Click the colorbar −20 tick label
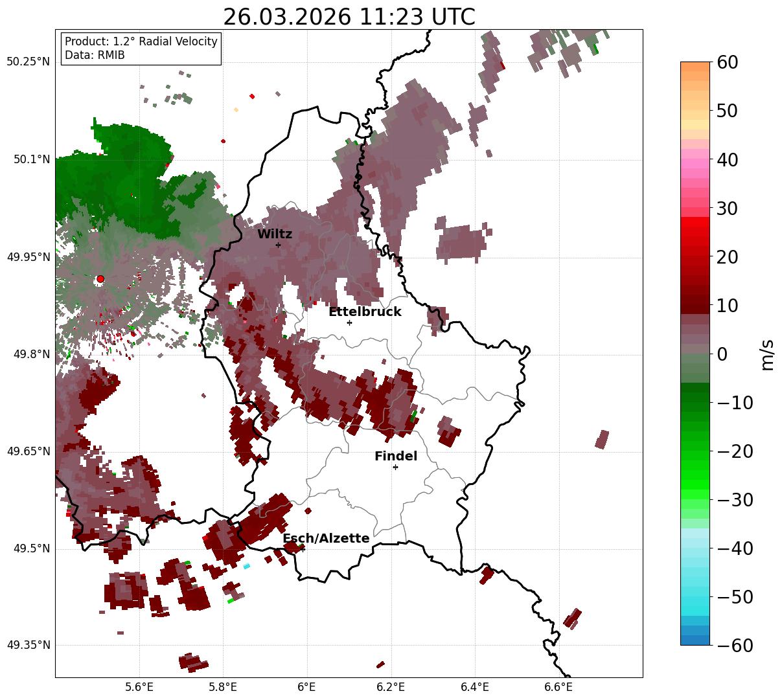 point(735,451)
